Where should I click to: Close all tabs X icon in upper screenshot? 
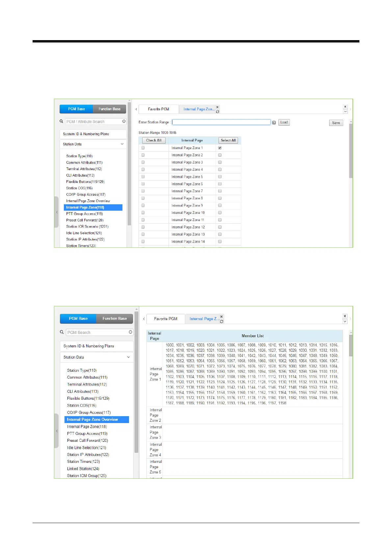tap(345, 107)
